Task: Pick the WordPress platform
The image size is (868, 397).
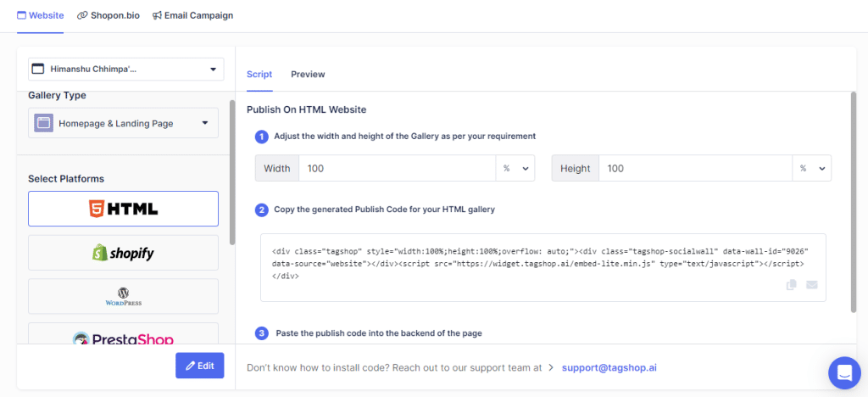Action: (x=123, y=297)
